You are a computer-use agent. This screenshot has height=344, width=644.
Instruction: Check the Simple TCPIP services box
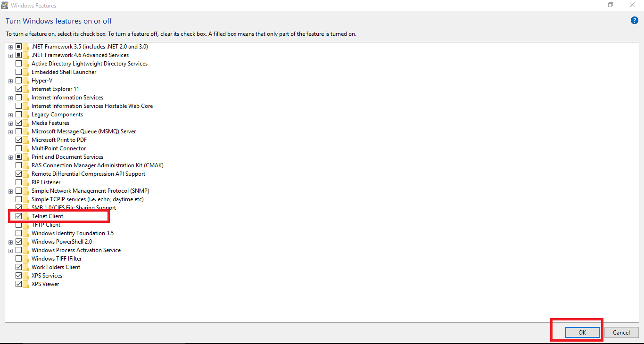(x=19, y=199)
